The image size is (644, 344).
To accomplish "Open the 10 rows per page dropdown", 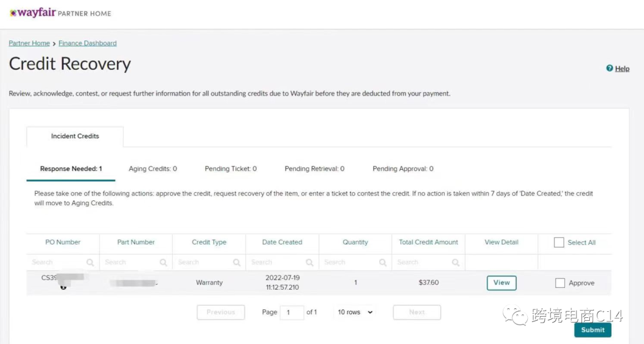I will 355,312.
